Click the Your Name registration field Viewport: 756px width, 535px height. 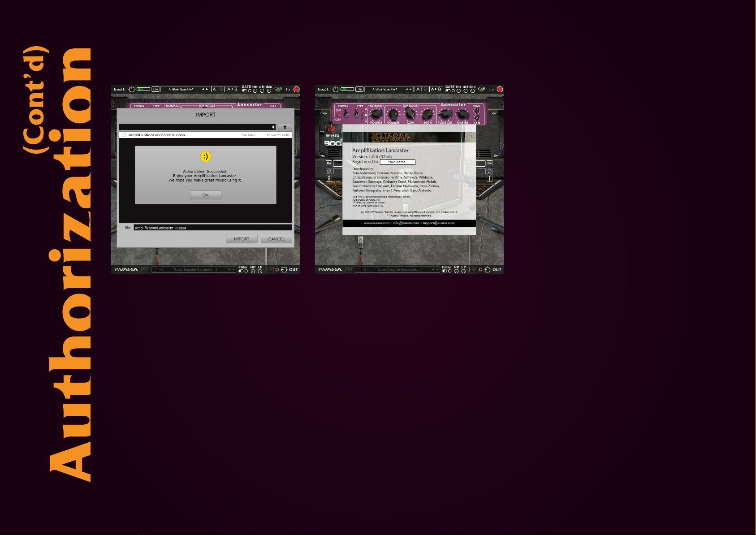(x=397, y=162)
